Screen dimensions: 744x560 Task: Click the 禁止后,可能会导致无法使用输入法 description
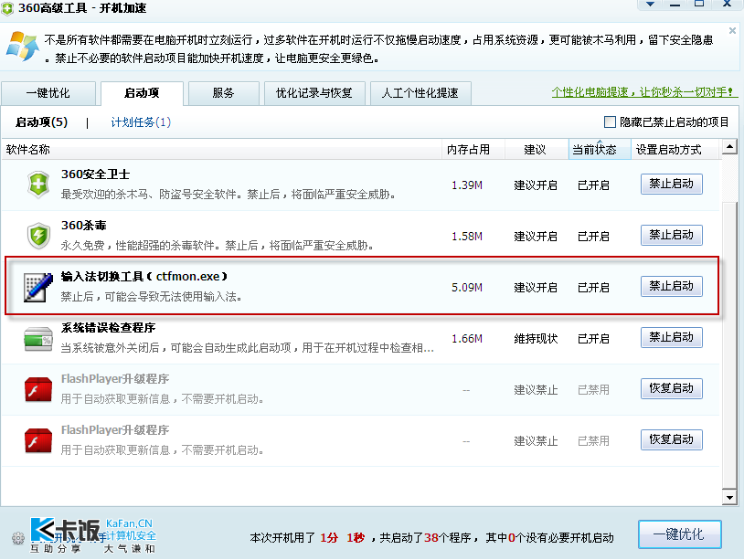pos(152,297)
